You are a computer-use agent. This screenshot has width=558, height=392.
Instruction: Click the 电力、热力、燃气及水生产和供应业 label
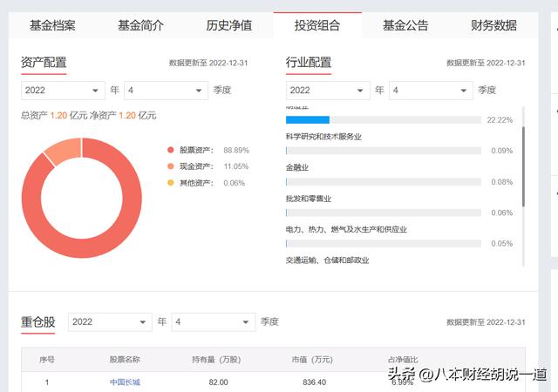pos(346,229)
